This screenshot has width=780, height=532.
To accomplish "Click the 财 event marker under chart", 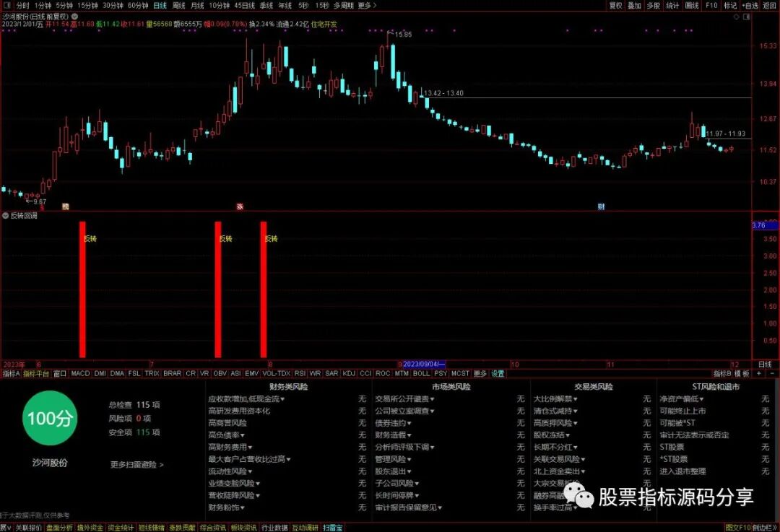I will [601, 206].
